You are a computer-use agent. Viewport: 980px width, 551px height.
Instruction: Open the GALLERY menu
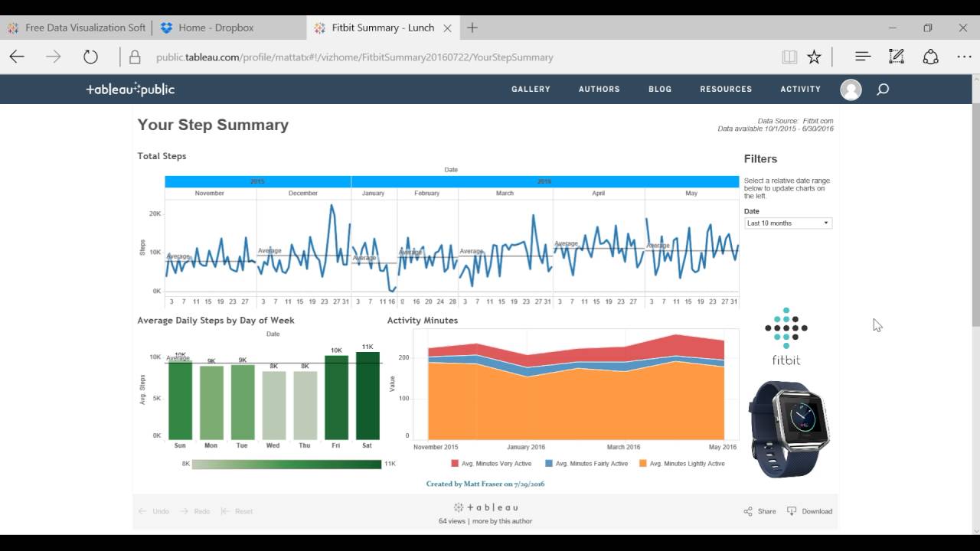pos(531,90)
